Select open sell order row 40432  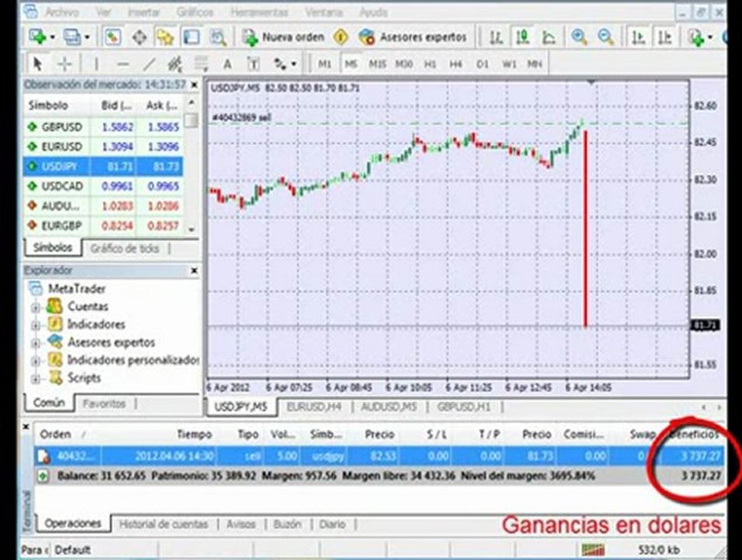[379, 456]
